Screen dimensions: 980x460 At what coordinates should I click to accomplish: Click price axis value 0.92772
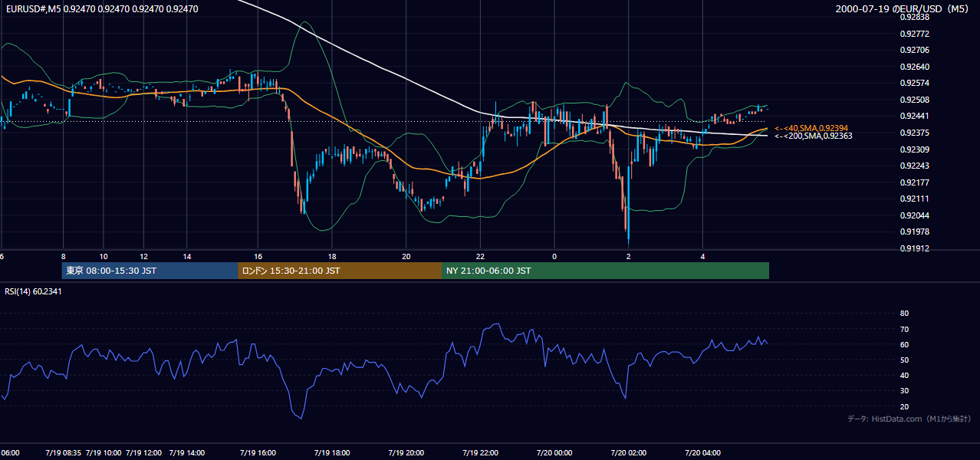pyautogui.click(x=916, y=34)
